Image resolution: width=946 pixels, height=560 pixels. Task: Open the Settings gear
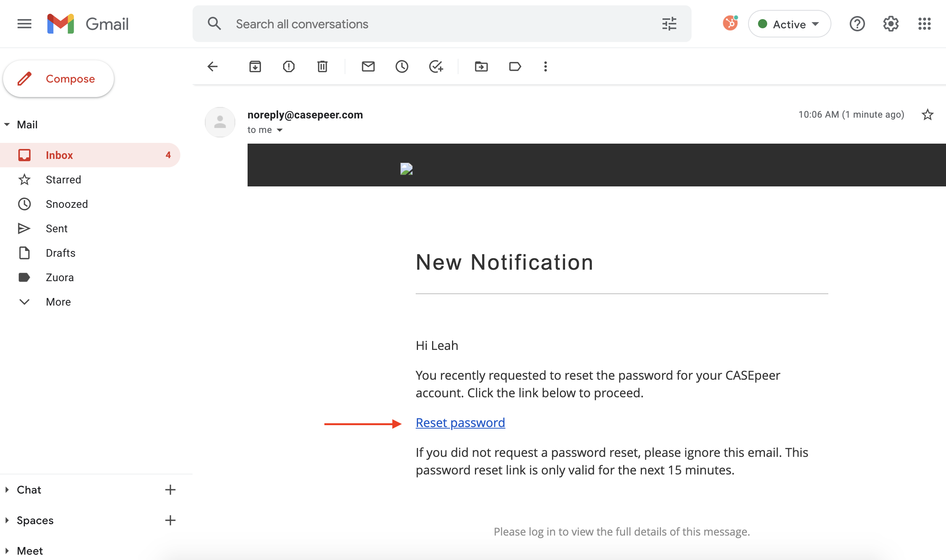(x=891, y=24)
